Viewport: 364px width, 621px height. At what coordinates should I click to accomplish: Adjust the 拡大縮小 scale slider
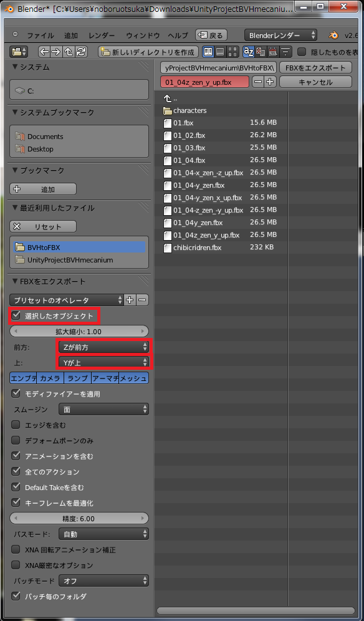[79, 331]
